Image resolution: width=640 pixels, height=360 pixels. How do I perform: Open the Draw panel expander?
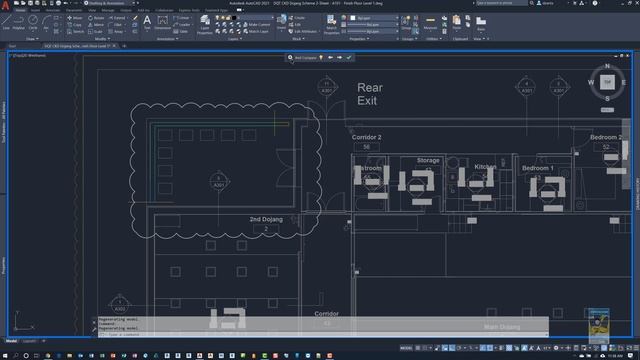[32, 39]
